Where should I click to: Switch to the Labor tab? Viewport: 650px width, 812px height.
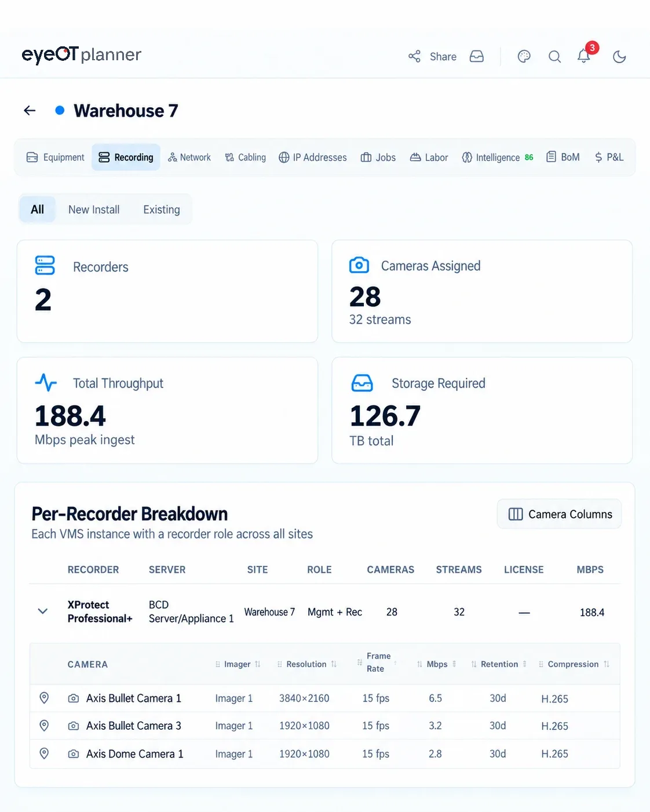(x=429, y=158)
